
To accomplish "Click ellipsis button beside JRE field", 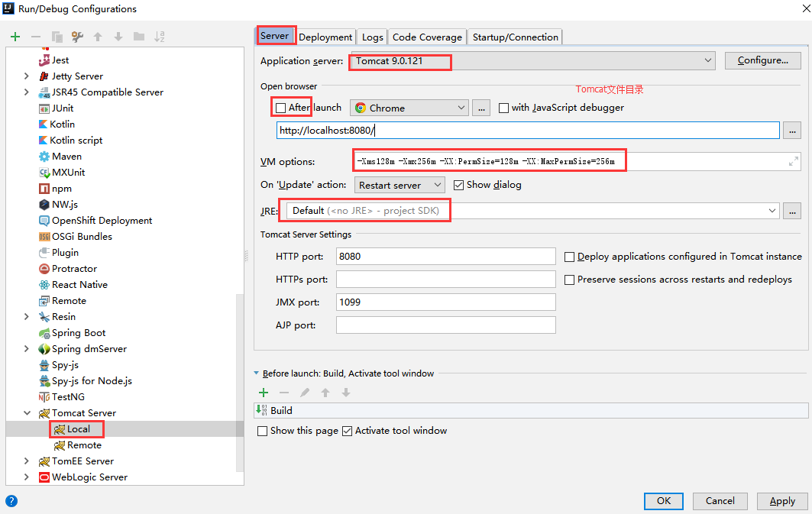I will pyautogui.click(x=792, y=211).
